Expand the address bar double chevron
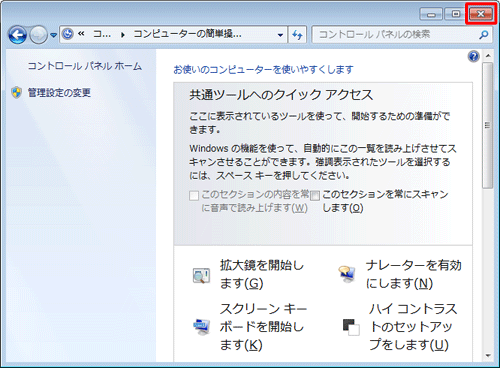 tap(81, 34)
